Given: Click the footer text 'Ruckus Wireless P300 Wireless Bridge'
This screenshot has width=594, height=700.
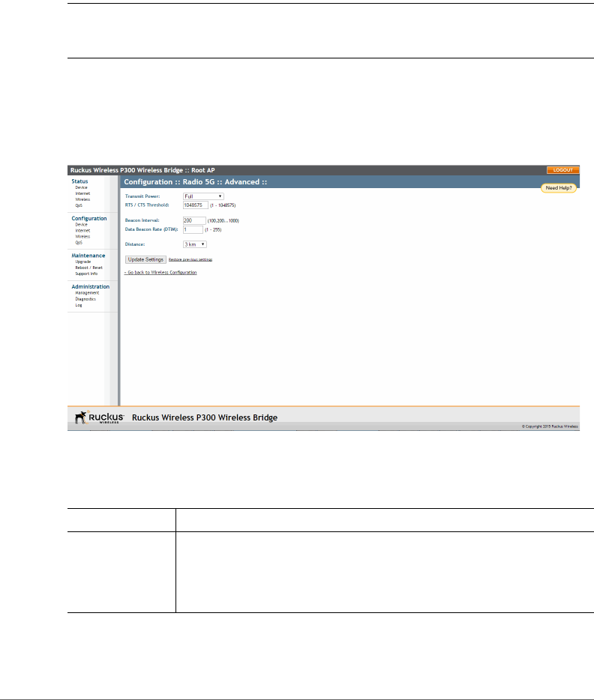Looking at the screenshot, I should tap(205, 417).
